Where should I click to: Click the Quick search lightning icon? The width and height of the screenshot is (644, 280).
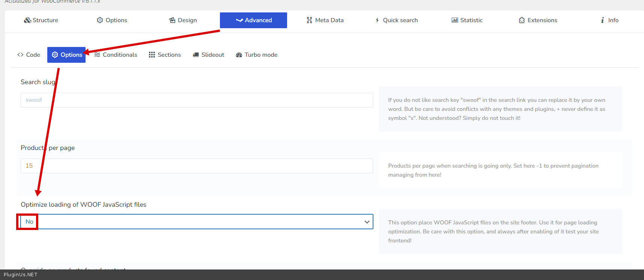click(377, 20)
